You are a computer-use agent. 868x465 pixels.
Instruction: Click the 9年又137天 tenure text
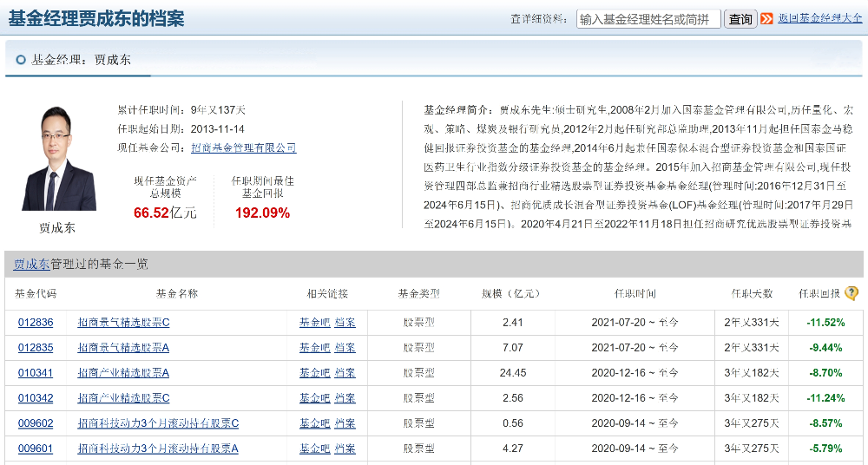(218, 109)
